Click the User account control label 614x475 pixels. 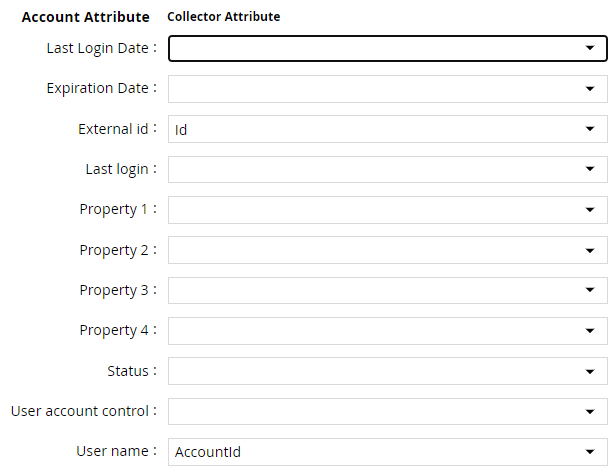[x=80, y=411]
